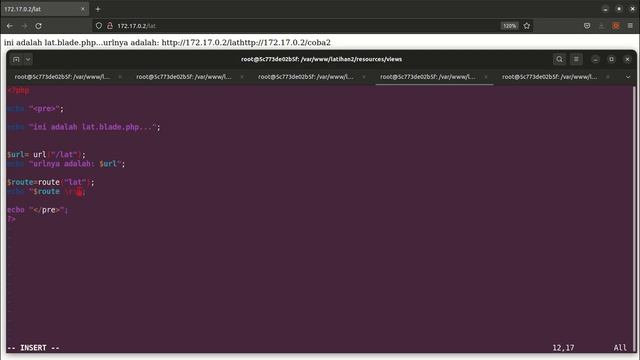Reload the 172.17.0.2/lat page
The width and height of the screenshot is (640, 360).
pyautogui.click(x=38, y=26)
